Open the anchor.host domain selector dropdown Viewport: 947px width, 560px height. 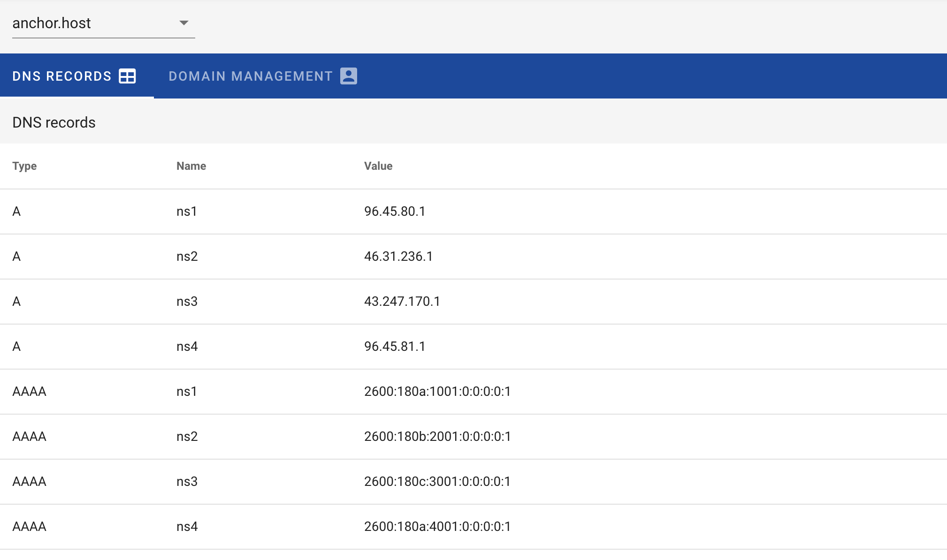point(103,23)
